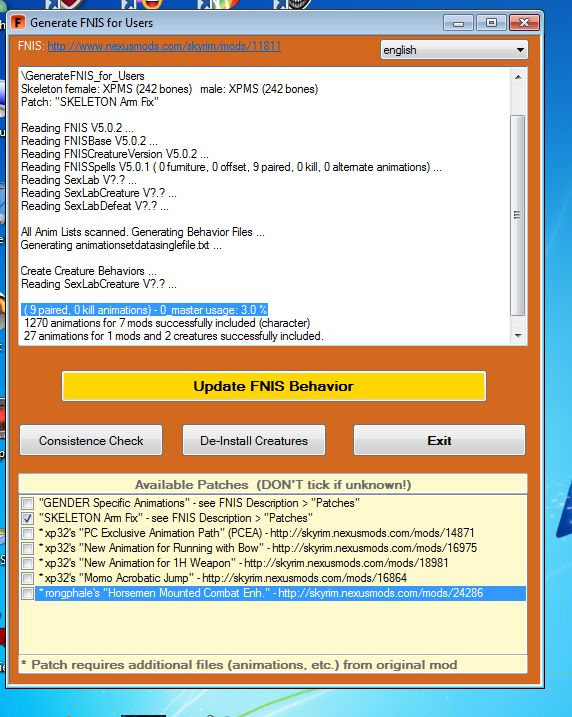Close the Generate FNIS for Users window
The height and width of the screenshot is (717, 572).
click(x=524, y=22)
